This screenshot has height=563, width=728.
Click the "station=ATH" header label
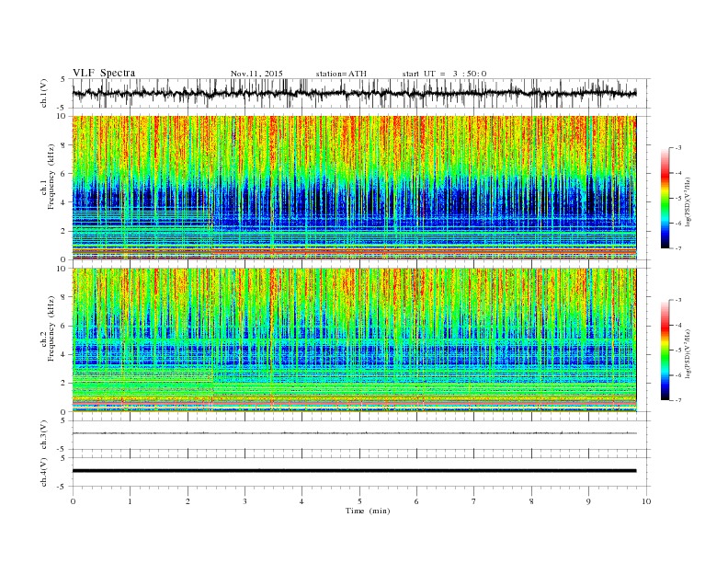click(341, 74)
